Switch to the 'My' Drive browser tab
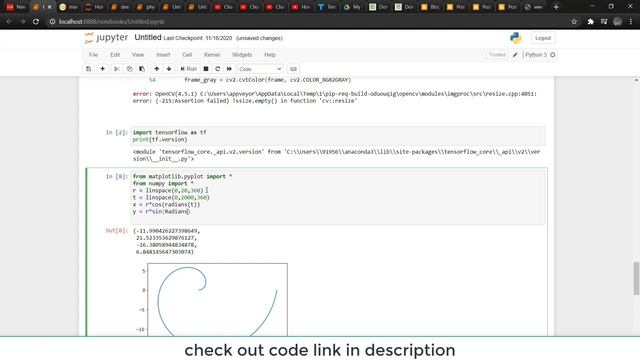Viewport: 640px width, 360px height. pyautogui.click(x=352, y=7)
